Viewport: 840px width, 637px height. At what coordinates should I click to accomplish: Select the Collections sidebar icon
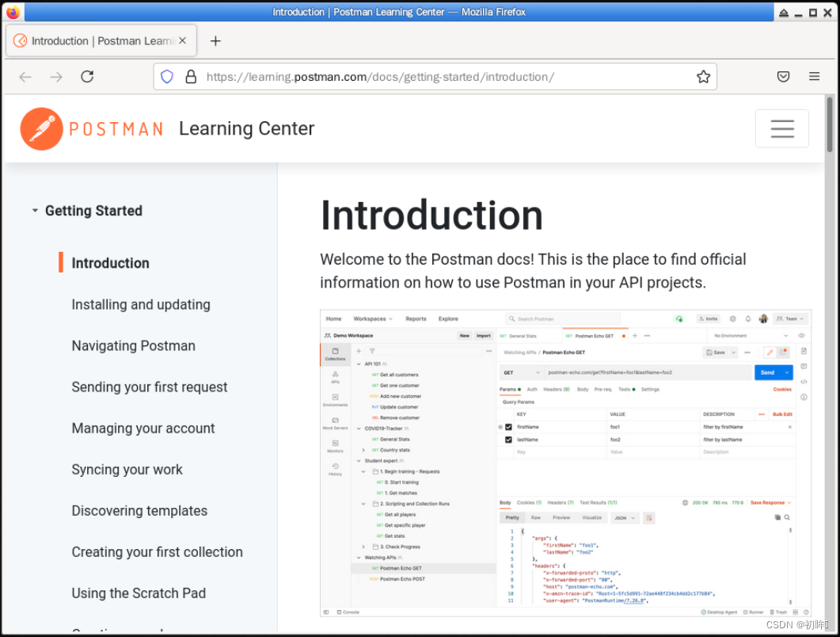pos(336,354)
